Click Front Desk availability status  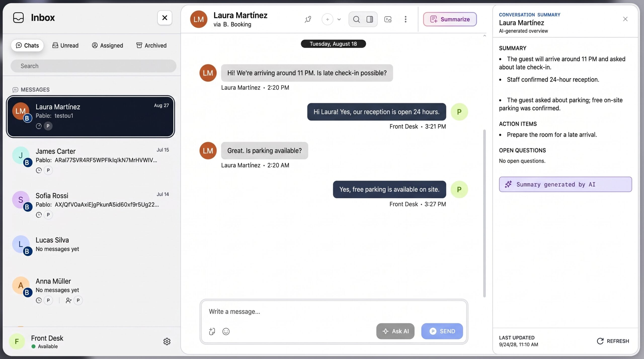pyautogui.click(x=45, y=346)
